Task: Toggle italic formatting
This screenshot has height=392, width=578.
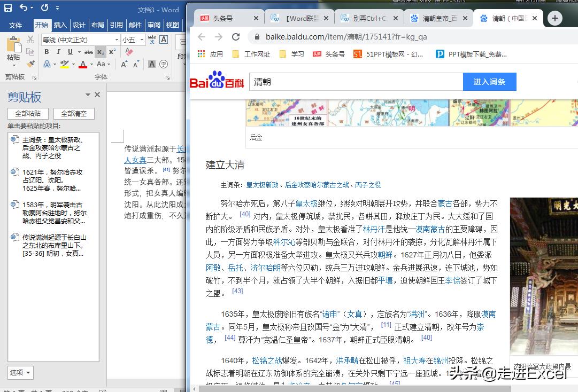Action: 59,52
